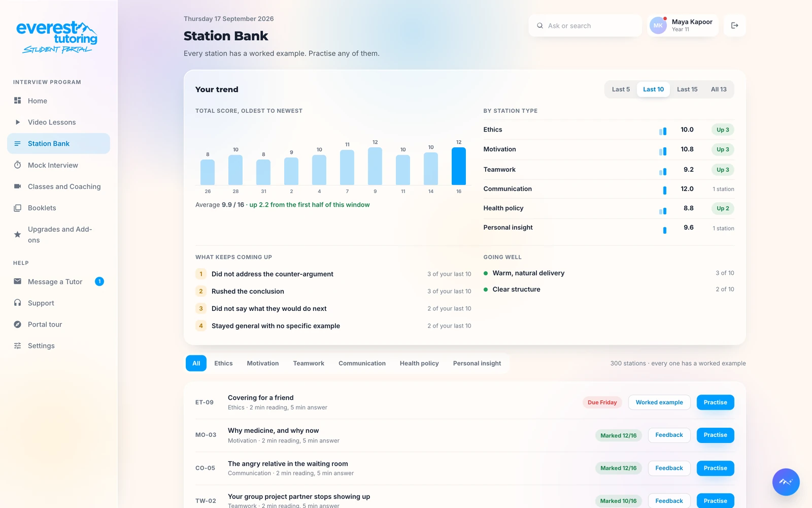Click the search magnifier icon
Image resolution: width=812 pixels, height=508 pixels.
click(540, 25)
